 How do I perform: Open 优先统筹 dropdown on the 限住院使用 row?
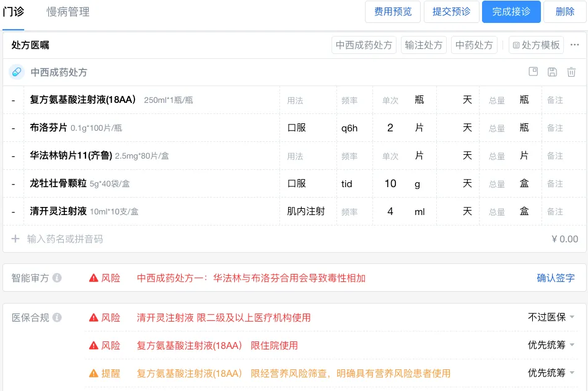point(551,345)
